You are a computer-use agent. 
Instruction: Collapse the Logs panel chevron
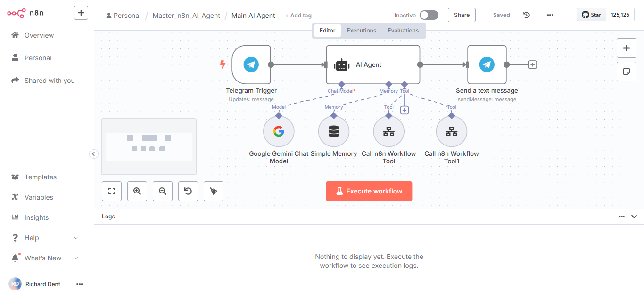point(634,217)
